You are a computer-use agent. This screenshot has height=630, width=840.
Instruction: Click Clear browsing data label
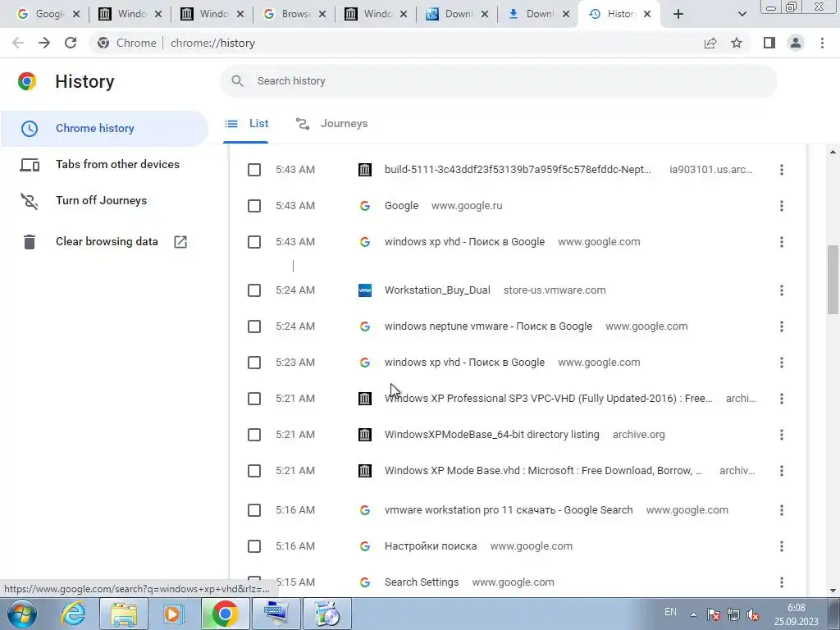tap(107, 242)
